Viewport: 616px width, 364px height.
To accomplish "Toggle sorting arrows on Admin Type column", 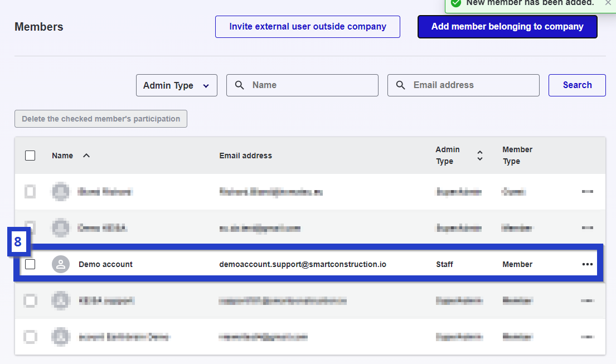I will (x=479, y=156).
